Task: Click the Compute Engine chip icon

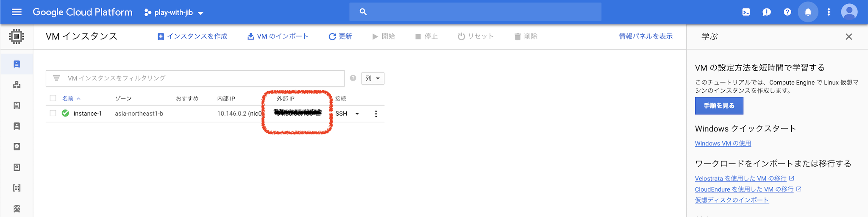Action: tap(17, 36)
